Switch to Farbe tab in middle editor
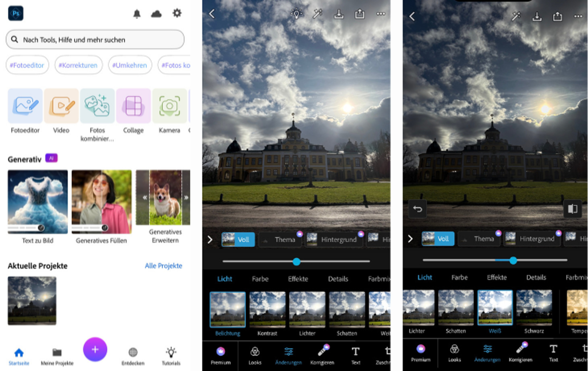The height and width of the screenshot is (371, 588). pos(260,279)
